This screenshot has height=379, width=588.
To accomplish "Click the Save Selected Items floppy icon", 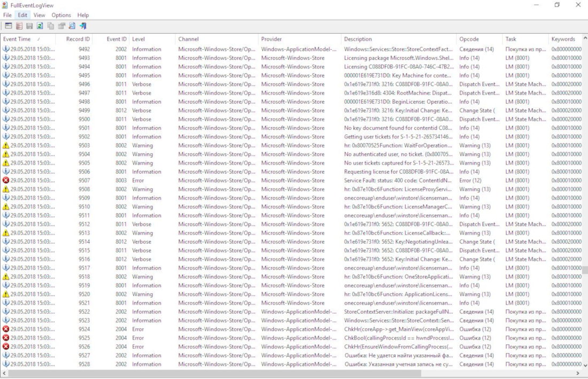I will (29, 26).
